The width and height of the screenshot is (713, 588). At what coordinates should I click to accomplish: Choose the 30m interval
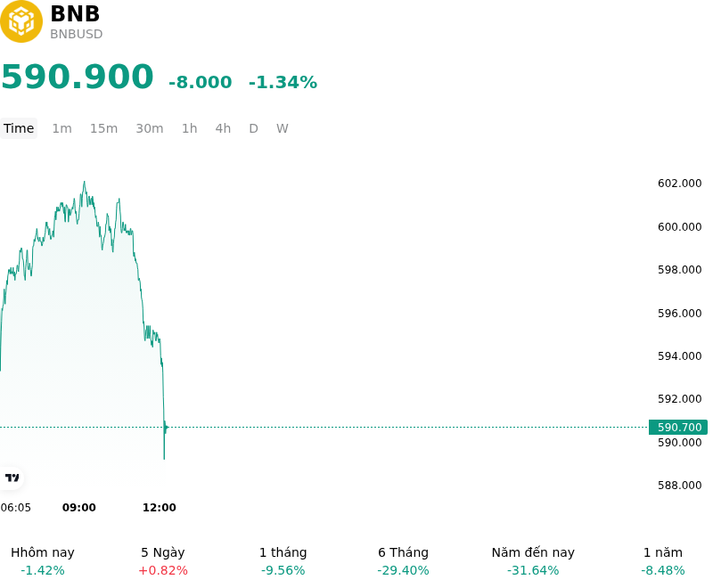pyautogui.click(x=150, y=128)
